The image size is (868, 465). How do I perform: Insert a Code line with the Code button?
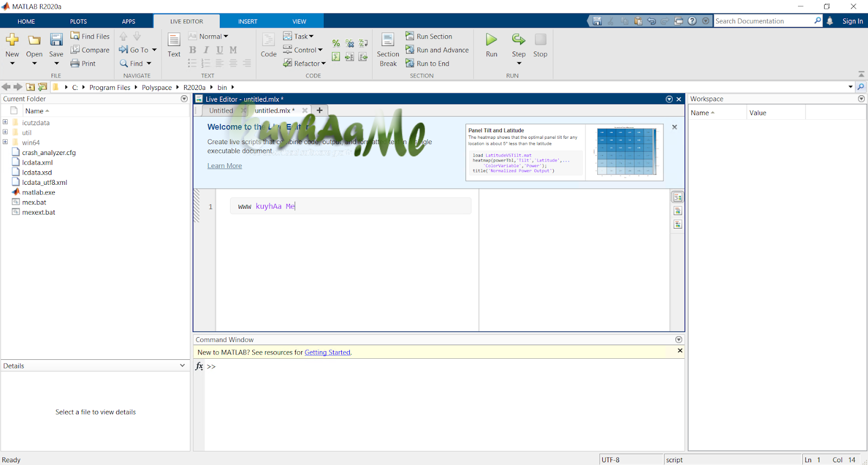(269, 45)
